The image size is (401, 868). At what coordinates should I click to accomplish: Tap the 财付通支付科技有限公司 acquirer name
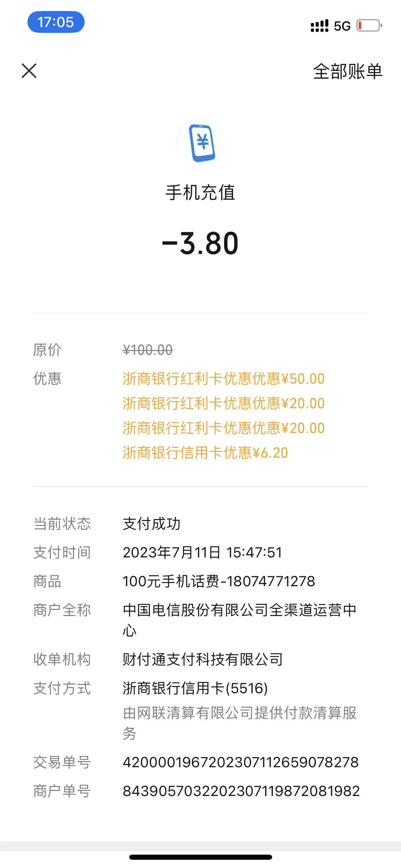point(203,660)
